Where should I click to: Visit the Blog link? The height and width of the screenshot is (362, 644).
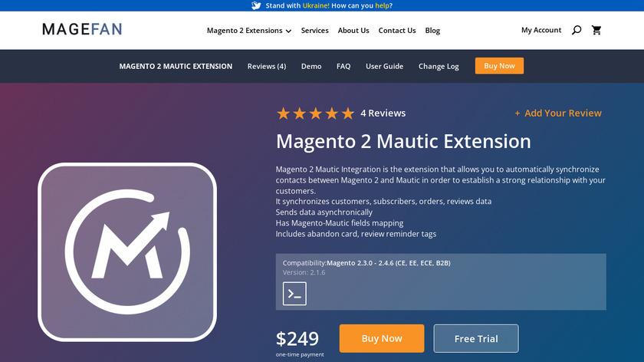[432, 31]
